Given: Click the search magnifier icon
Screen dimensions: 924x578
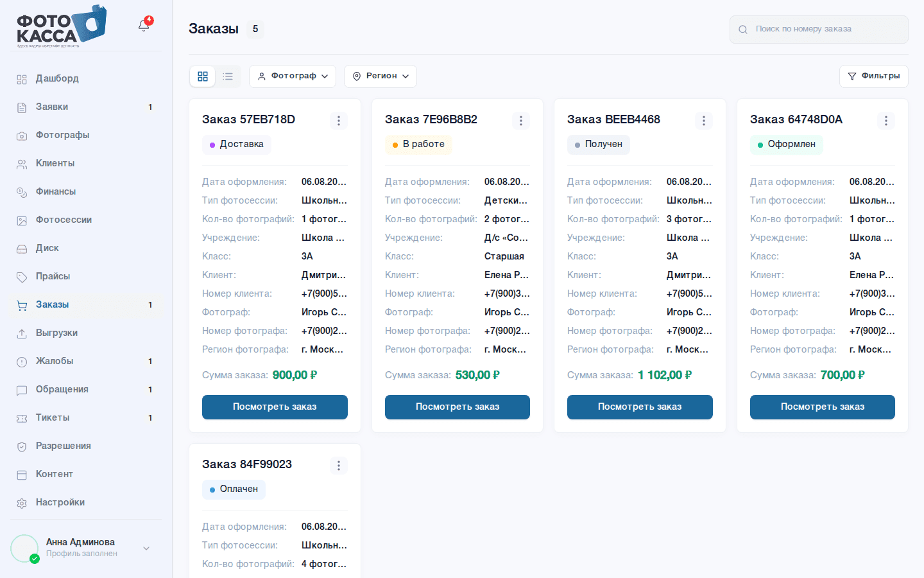Looking at the screenshot, I should click(743, 30).
